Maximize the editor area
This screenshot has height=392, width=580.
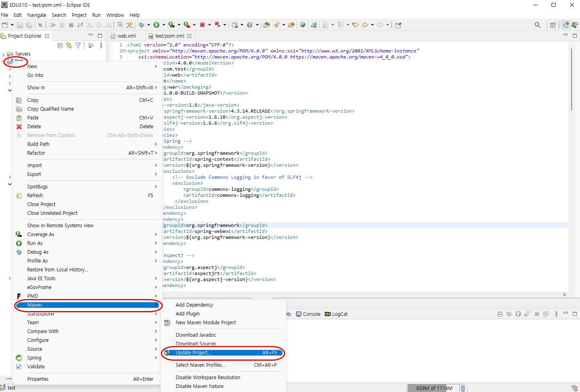click(574, 35)
